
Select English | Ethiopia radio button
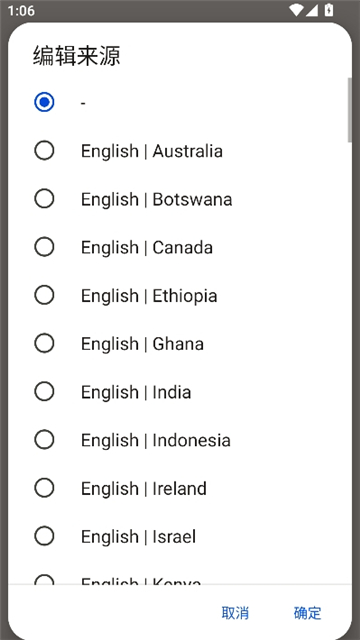tap(44, 295)
